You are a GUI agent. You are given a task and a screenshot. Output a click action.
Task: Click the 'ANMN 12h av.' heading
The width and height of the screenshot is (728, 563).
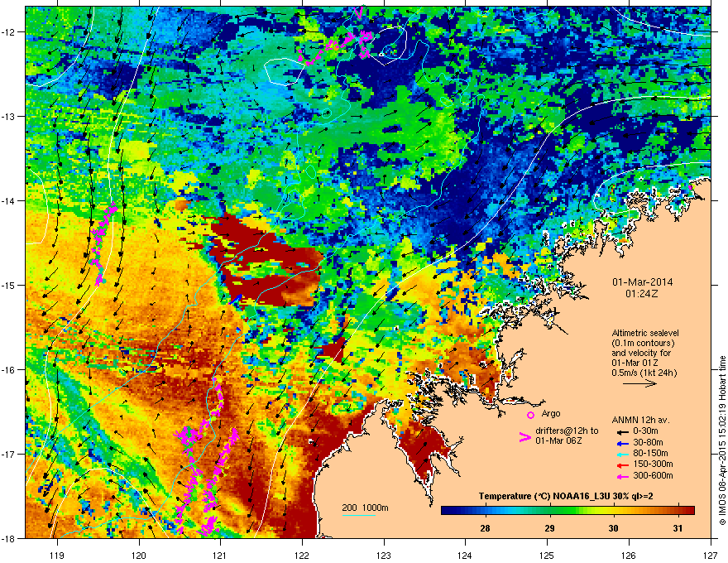point(640,421)
